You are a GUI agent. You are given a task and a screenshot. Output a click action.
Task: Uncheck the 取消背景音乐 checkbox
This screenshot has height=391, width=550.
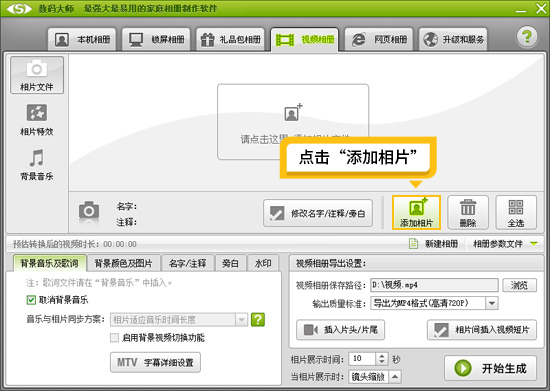tap(31, 300)
